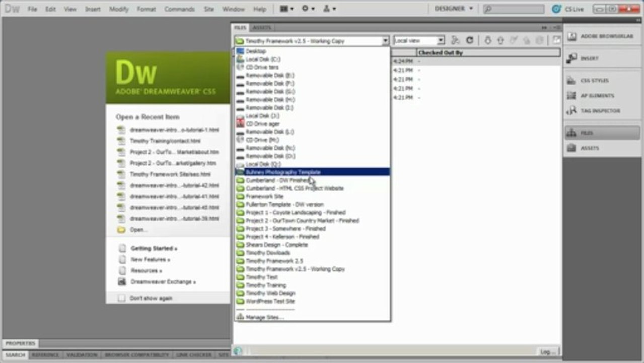Click the Refresh icon in Files panel
Viewport: 644px width, 363px height.
click(x=469, y=40)
